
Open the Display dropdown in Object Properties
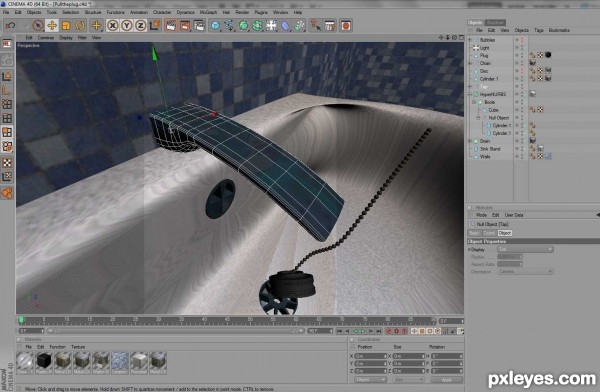[525, 249]
